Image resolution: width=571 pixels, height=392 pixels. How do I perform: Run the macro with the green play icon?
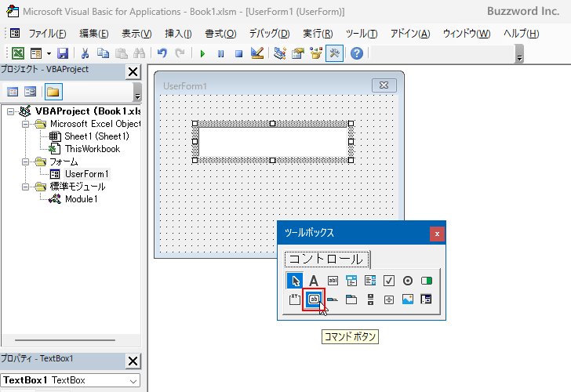(202, 53)
